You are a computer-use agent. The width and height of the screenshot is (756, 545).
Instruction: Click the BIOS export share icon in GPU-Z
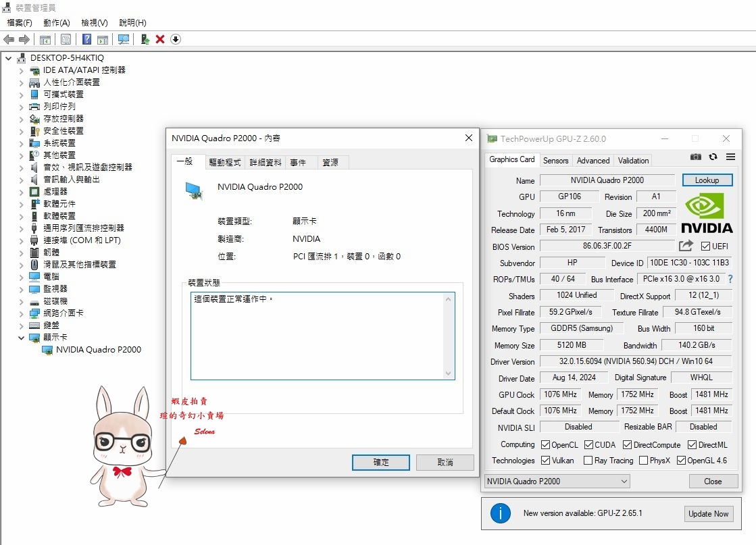coord(686,246)
